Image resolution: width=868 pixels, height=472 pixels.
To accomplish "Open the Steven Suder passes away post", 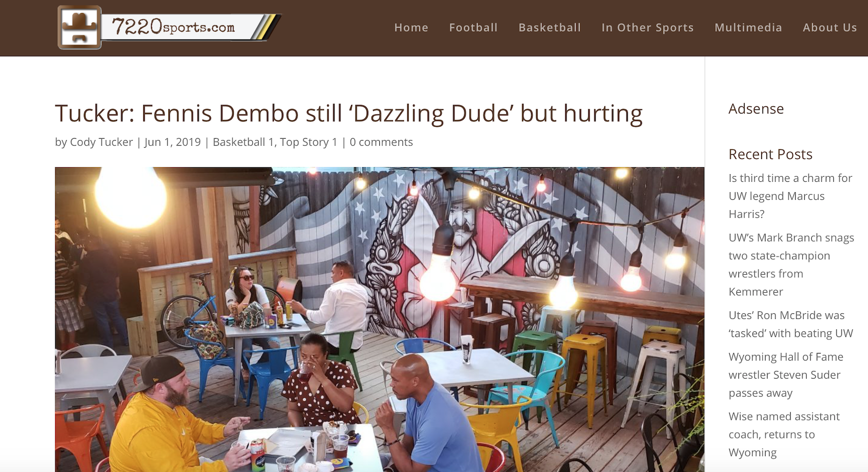I will (x=786, y=375).
